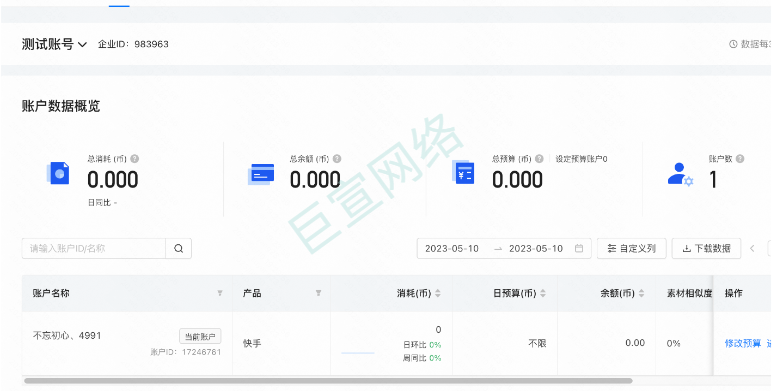This screenshot has width=780, height=391.
Task: Click the 周同比 0% value
Action: 435,358
